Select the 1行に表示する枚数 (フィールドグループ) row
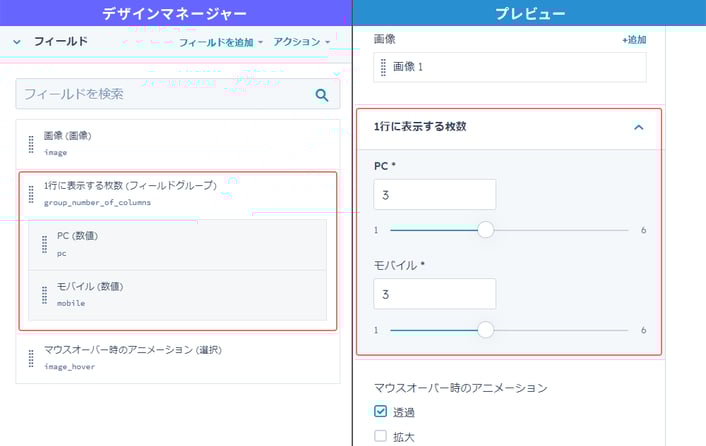This screenshot has height=446, width=706. point(177,194)
